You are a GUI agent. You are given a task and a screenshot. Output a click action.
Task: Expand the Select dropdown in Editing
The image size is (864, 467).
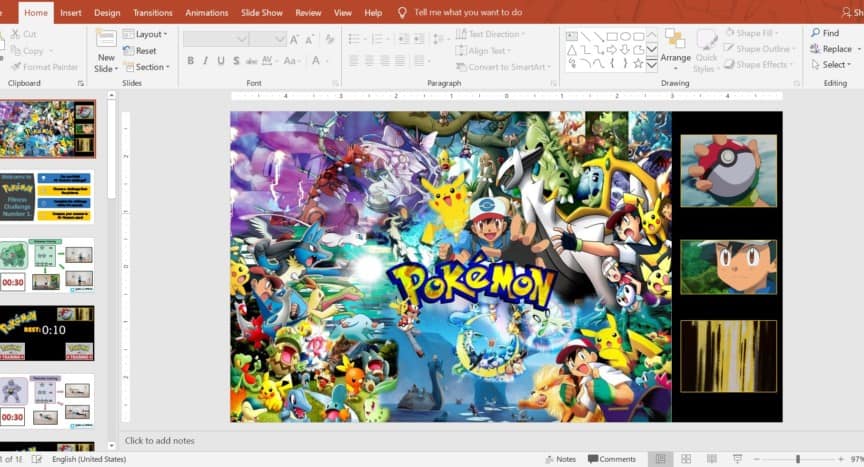(833, 65)
